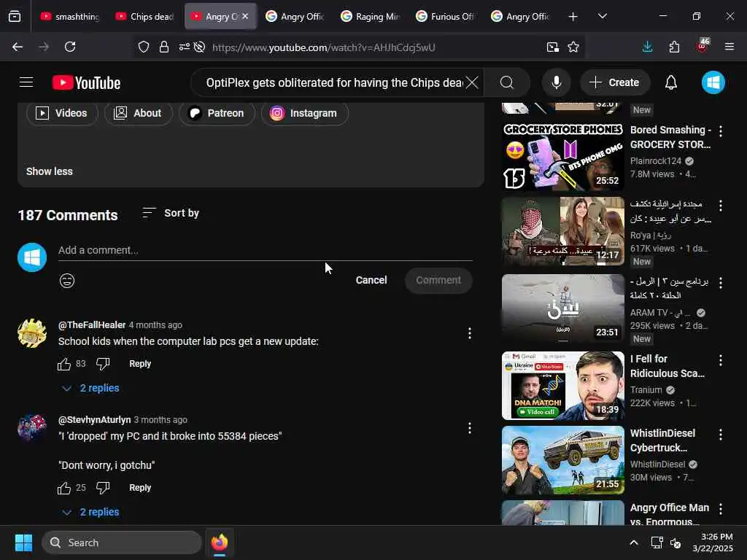747x560 pixels.
Task: Open menu for WhistlinDiesel Cybertruck video
Action: 721,435
